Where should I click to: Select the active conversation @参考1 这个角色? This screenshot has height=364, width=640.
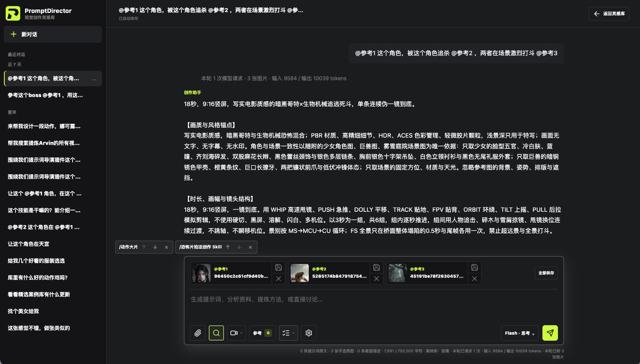53,78
